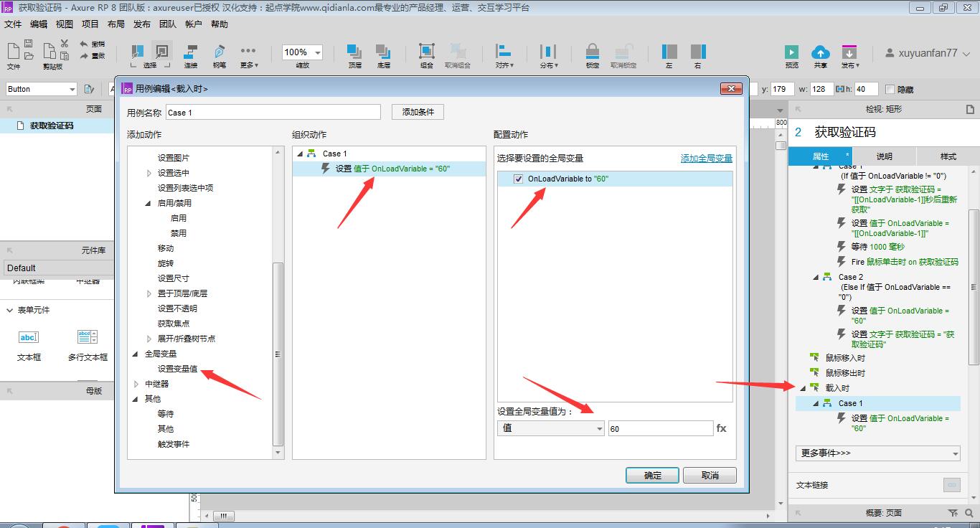Open the 发布 menu in menu bar
980x528 pixels.
pyautogui.click(x=142, y=24)
